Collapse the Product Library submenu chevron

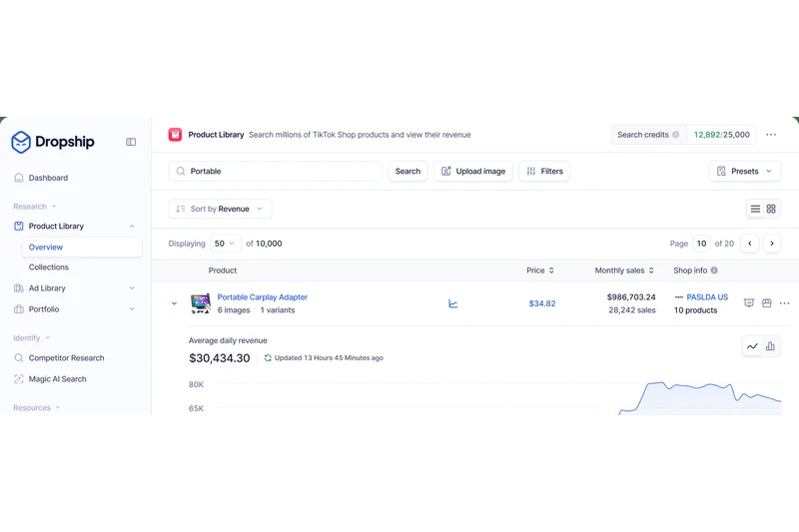pyautogui.click(x=132, y=226)
